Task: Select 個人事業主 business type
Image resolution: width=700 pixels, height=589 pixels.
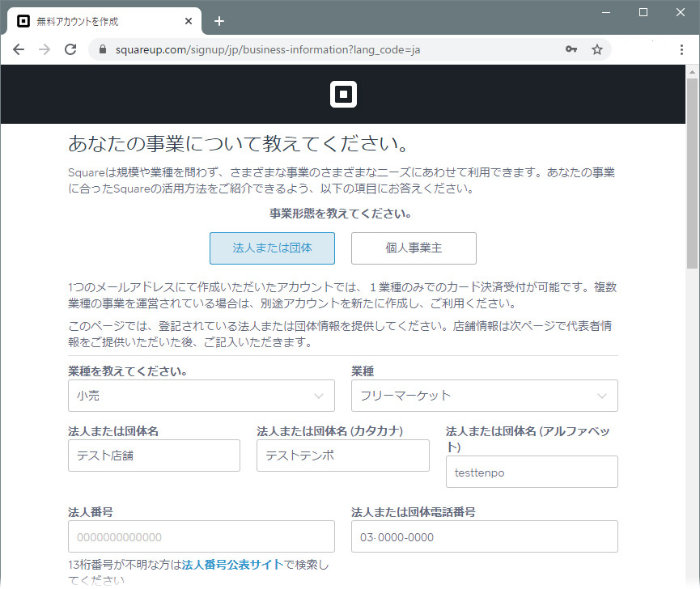Action: coord(414,248)
